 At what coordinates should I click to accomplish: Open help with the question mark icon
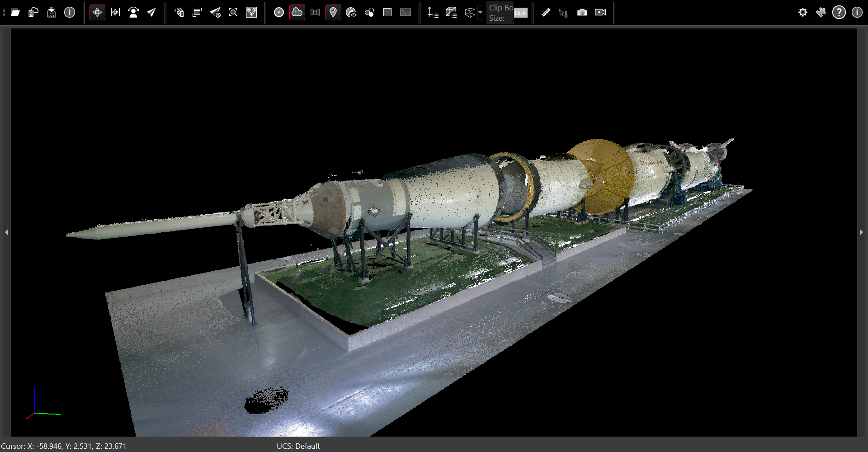[839, 12]
